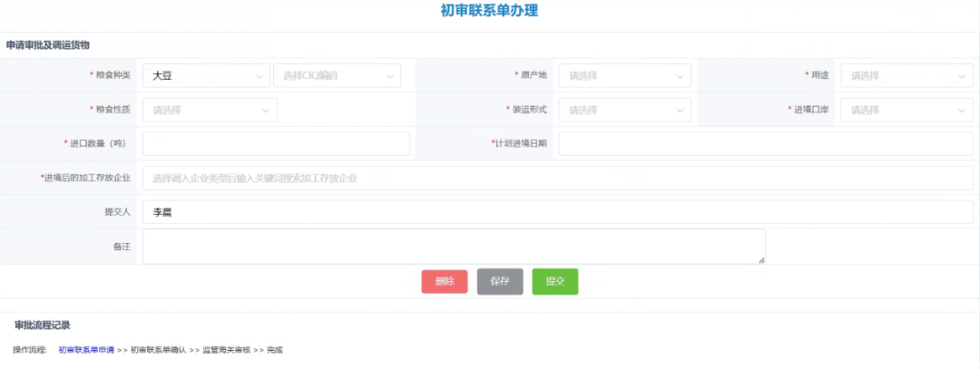
Task: Click the 计划进境日期 field label
Action: pos(522,143)
